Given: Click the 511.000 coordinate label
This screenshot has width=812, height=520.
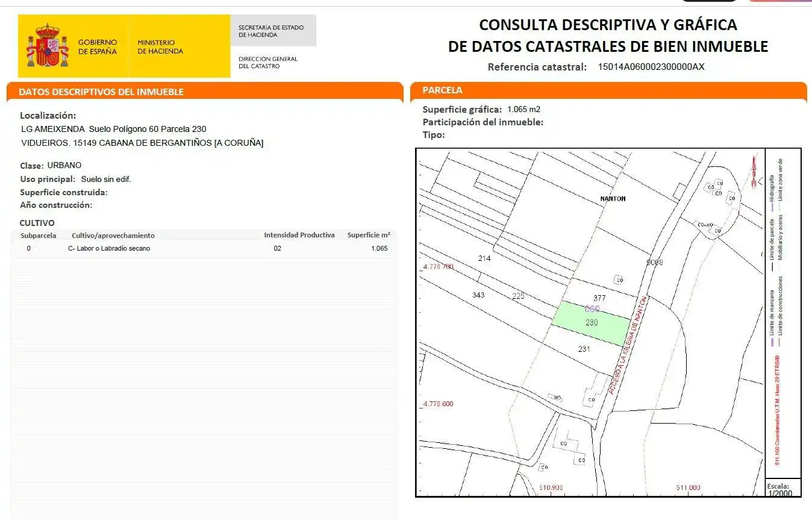Looking at the screenshot, I should [x=689, y=487].
